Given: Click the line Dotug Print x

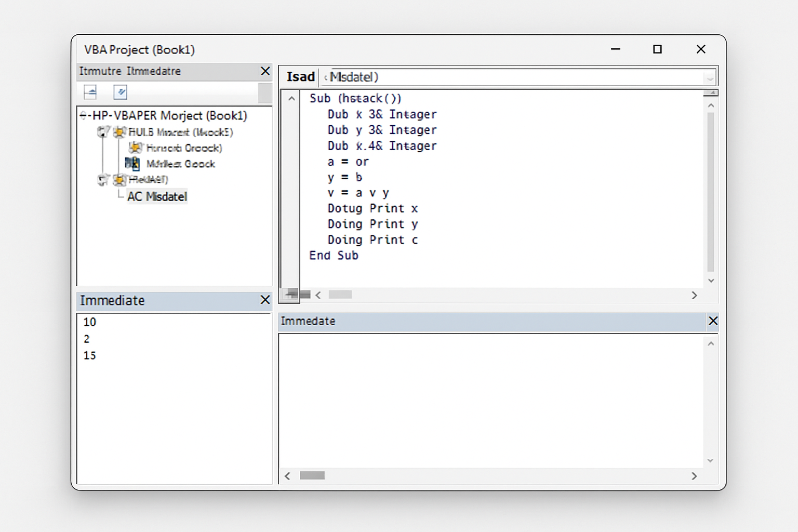Looking at the screenshot, I should pyautogui.click(x=373, y=208).
